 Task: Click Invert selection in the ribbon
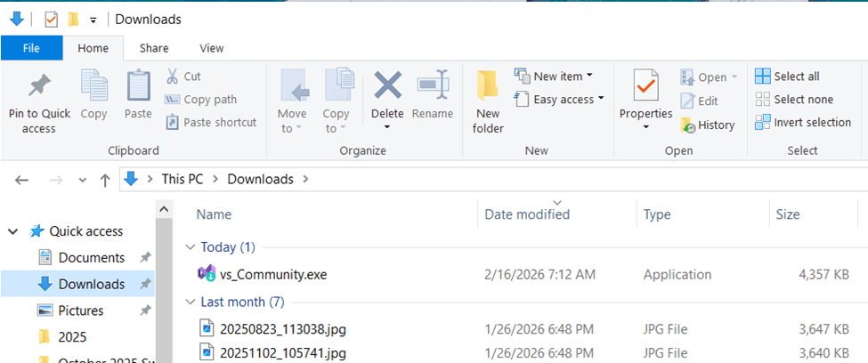coord(802,123)
